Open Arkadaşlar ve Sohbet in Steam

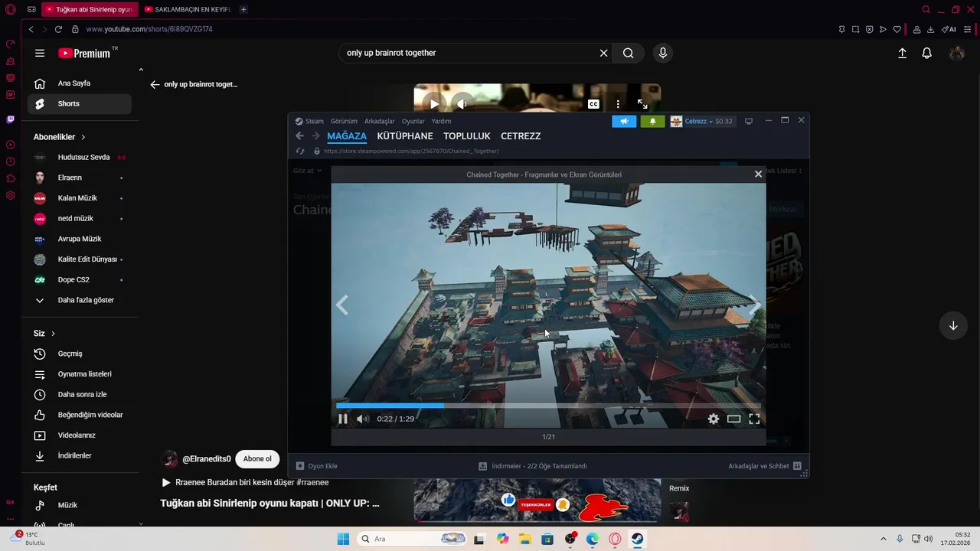click(764, 465)
